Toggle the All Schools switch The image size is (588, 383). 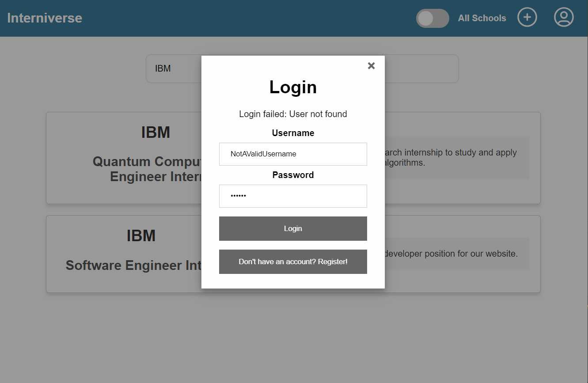tap(432, 18)
